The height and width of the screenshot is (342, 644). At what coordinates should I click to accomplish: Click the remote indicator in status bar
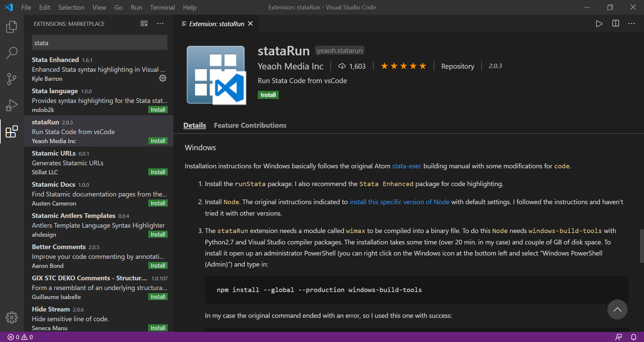(619, 337)
